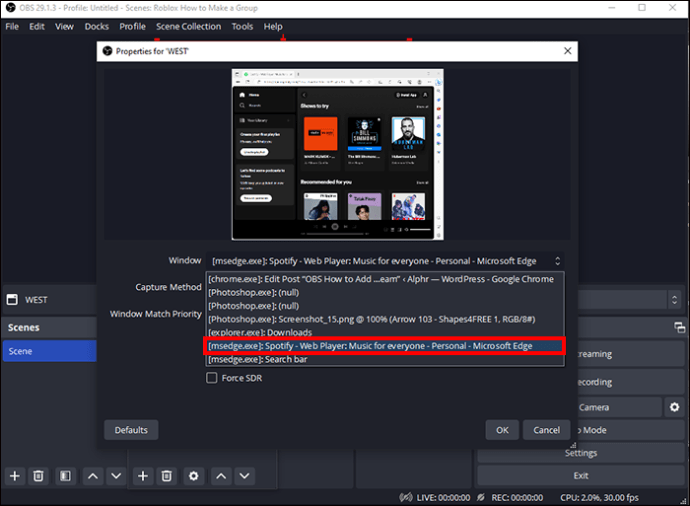Select Photoshop.exe Screenshot_15.png option
This screenshot has height=506, width=690.
click(385, 319)
